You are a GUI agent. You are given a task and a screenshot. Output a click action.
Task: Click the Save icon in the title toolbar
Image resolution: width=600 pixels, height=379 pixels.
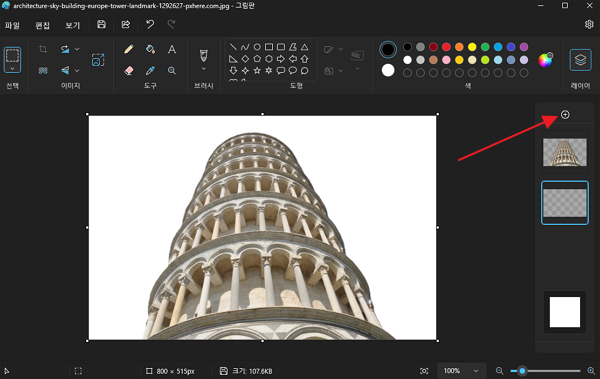point(101,25)
